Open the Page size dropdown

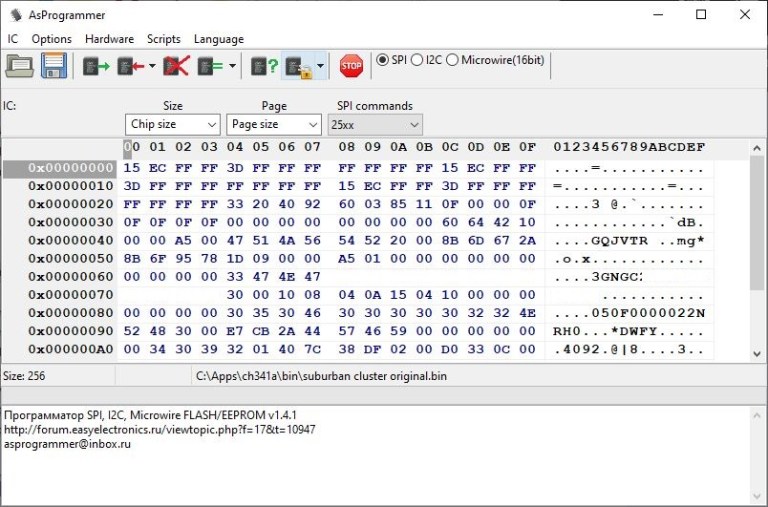(274, 124)
